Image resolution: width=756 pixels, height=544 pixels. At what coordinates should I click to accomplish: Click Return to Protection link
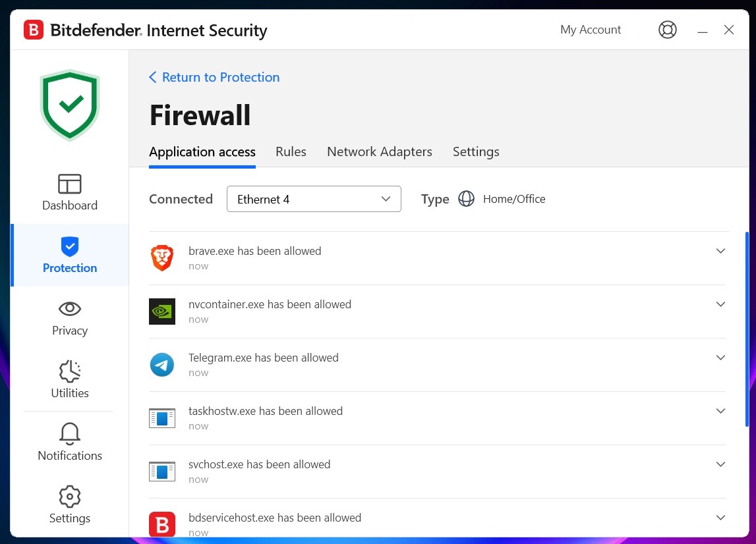pyautogui.click(x=220, y=77)
